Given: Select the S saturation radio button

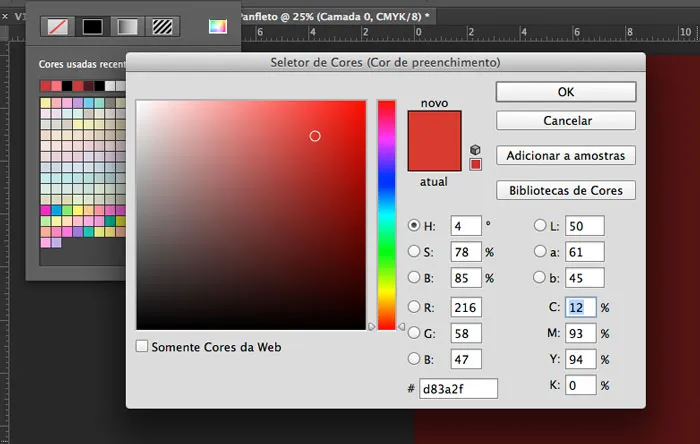Looking at the screenshot, I should point(414,251).
